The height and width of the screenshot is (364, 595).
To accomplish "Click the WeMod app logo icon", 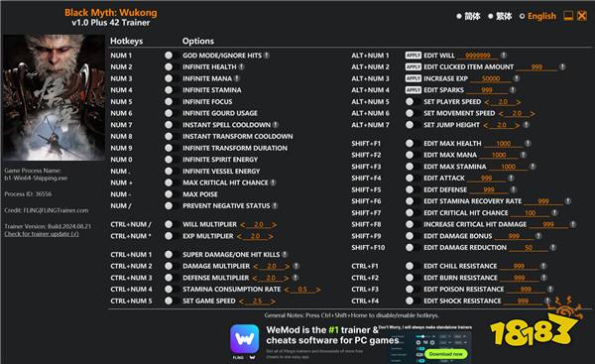I will click(x=244, y=338).
